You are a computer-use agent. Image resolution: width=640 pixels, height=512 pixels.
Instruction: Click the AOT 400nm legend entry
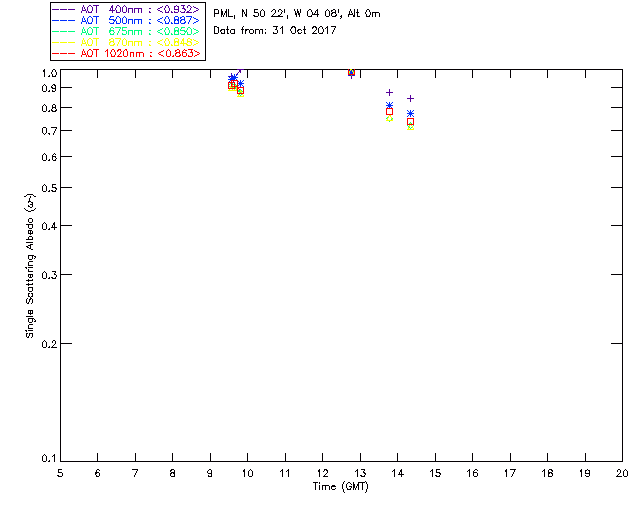[126, 9]
